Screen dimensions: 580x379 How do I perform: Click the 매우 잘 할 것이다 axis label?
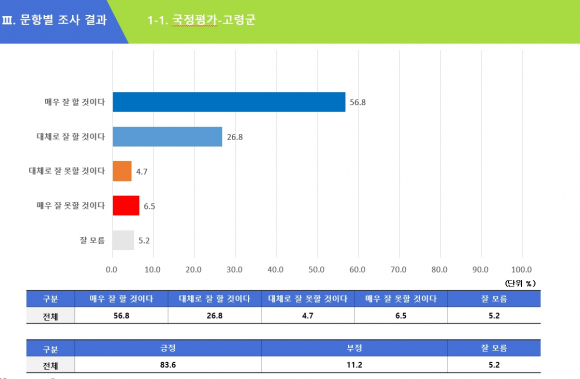point(75,102)
